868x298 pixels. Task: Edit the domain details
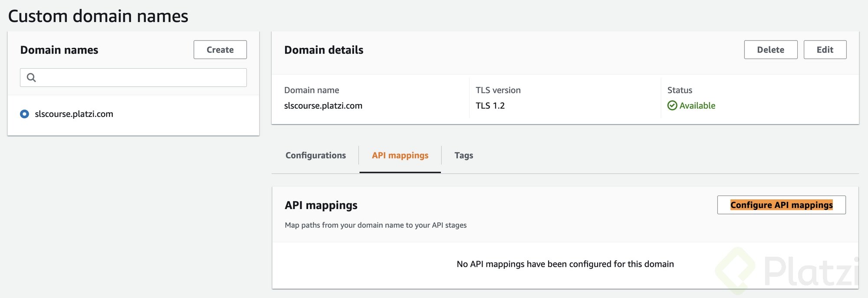click(x=825, y=50)
